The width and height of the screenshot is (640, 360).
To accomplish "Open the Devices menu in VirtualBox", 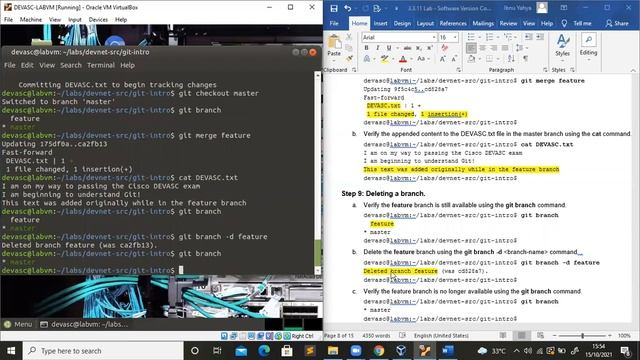I will click(98, 20).
